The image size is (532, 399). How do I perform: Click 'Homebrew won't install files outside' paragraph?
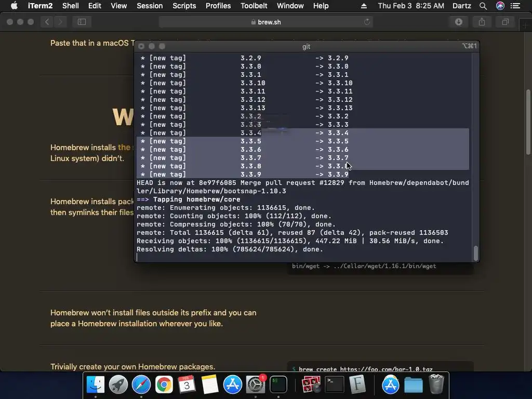(x=153, y=318)
